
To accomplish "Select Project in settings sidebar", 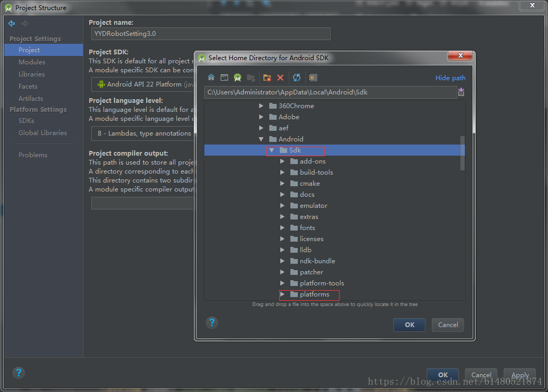I will click(44, 50).
